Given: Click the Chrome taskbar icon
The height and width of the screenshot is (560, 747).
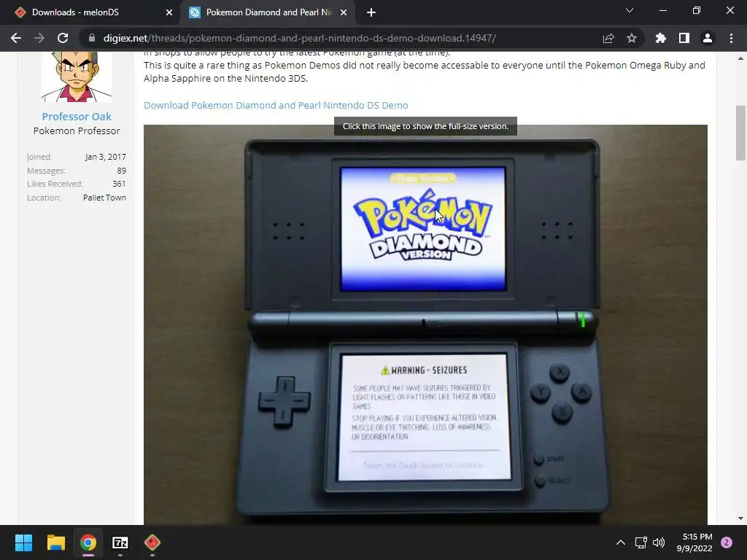Looking at the screenshot, I should pos(88,542).
